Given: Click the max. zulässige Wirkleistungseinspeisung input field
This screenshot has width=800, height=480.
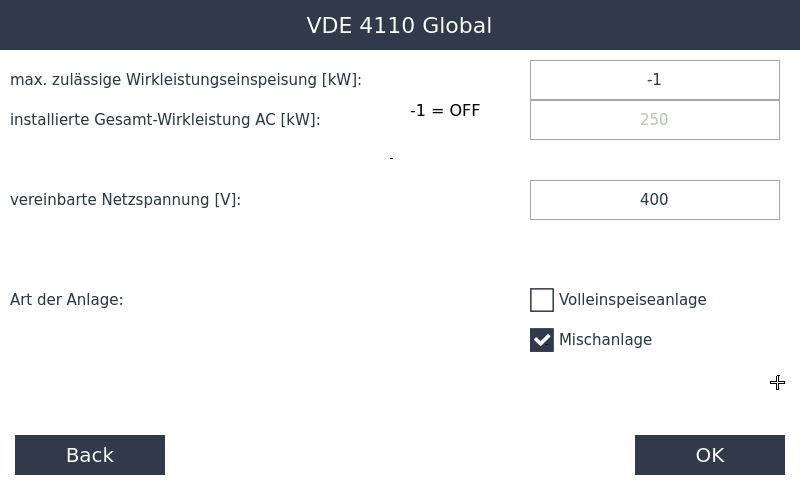Looking at the screenshot, I should [654, 80].
